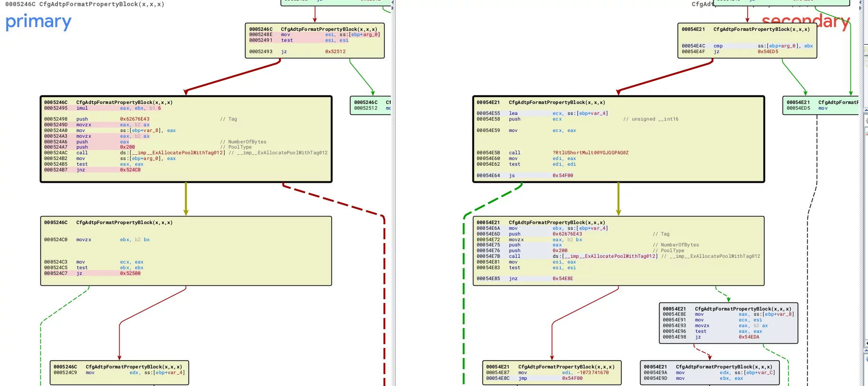868x386 pixels.
Task: Click mov ecx, eax at 000524C3
Action: click(x=94, y=262)
